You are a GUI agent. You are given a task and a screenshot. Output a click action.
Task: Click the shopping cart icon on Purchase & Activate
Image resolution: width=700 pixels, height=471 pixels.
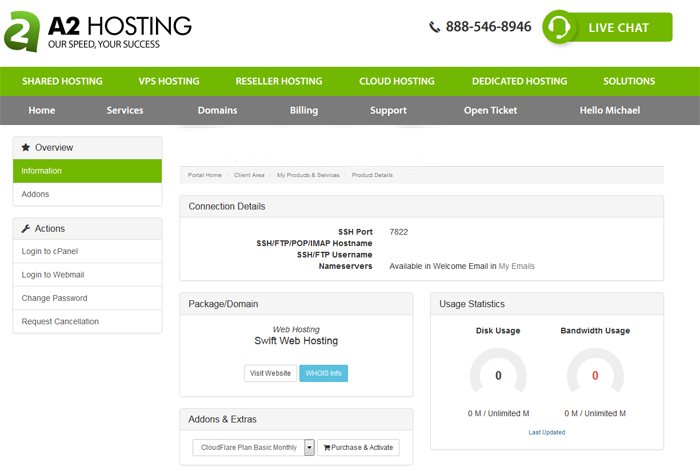tap(327, 447)
